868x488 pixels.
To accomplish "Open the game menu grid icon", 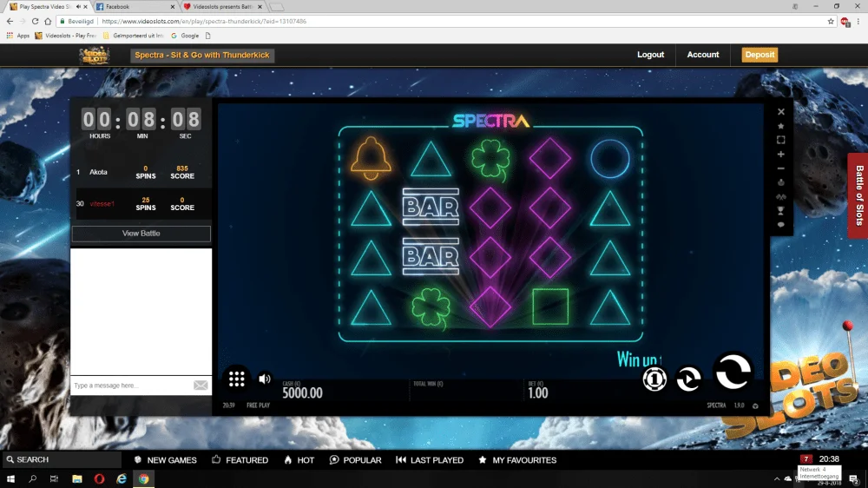I will (236, 379).
